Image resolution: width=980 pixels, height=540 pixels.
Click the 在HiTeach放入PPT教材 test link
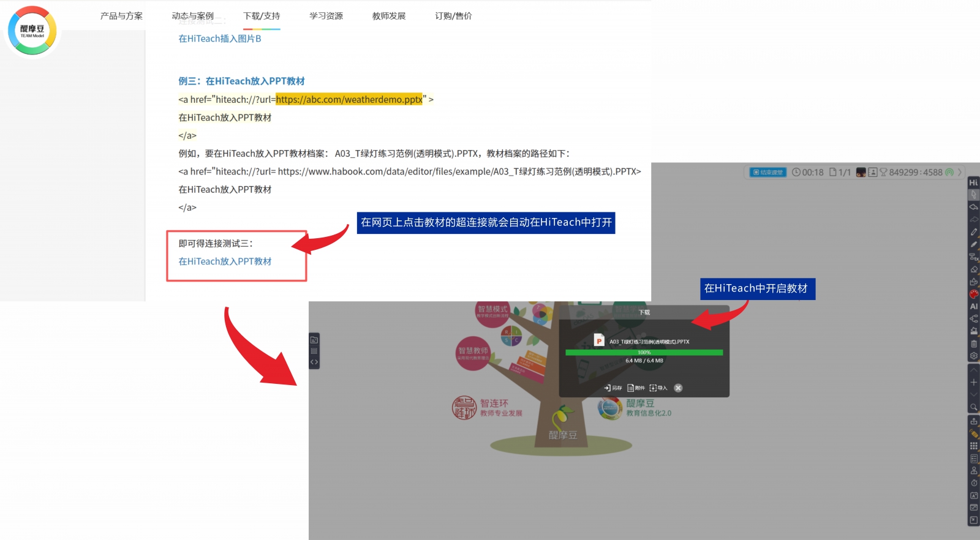point(225,261)
